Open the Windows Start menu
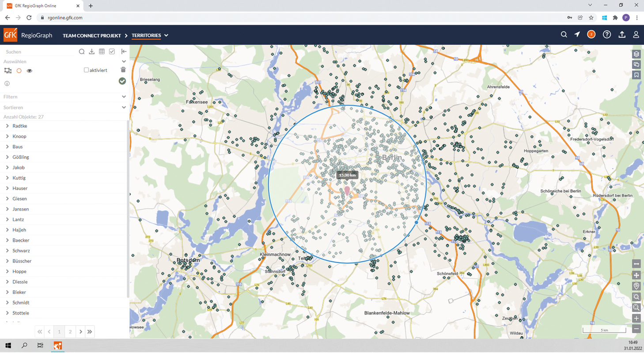The height and width of the screenshot is (353, 644). pos(8,345)
